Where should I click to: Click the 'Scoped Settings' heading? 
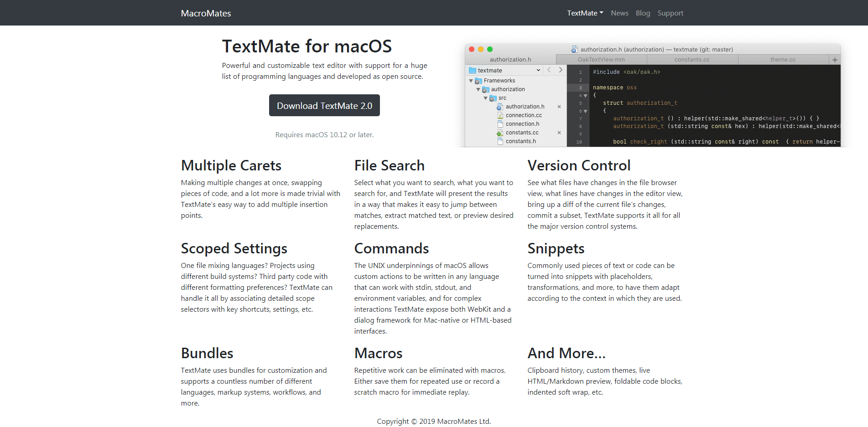(x=234, y=248)
